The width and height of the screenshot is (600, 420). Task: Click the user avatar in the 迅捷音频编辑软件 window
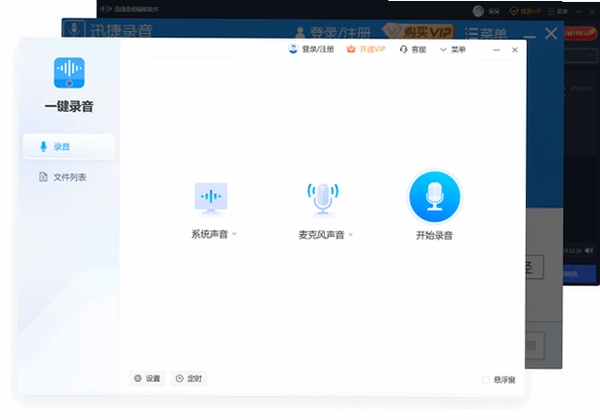(x=478, y=11)
